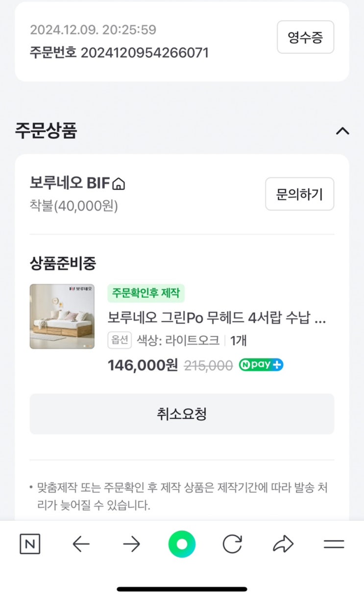The image size is (364, 598).
Task: Go forward with the right arrow
Action: point(131,544)
